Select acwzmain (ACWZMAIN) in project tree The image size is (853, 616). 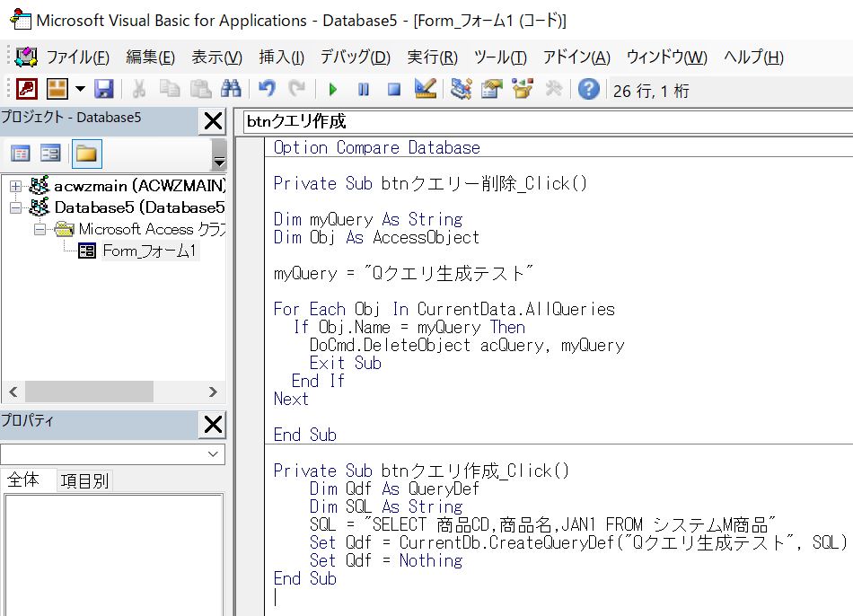(x=138, y=186)
